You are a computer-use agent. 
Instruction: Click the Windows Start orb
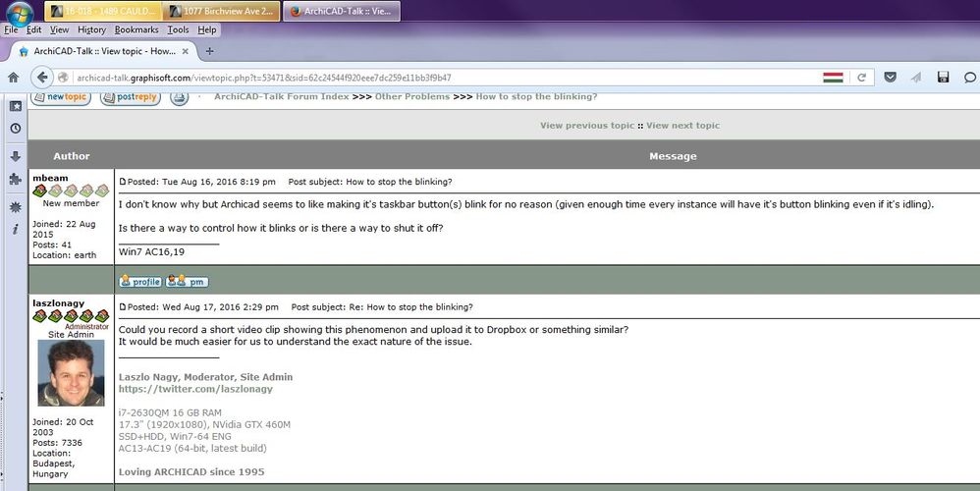tap(20, 13)
